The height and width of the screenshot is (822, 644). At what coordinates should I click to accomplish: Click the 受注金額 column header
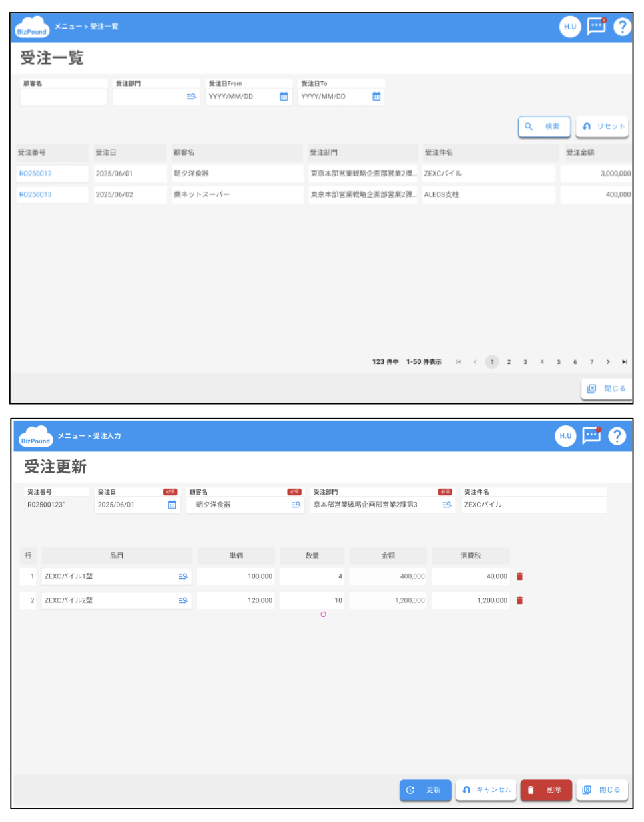click(x=596, y=152)
